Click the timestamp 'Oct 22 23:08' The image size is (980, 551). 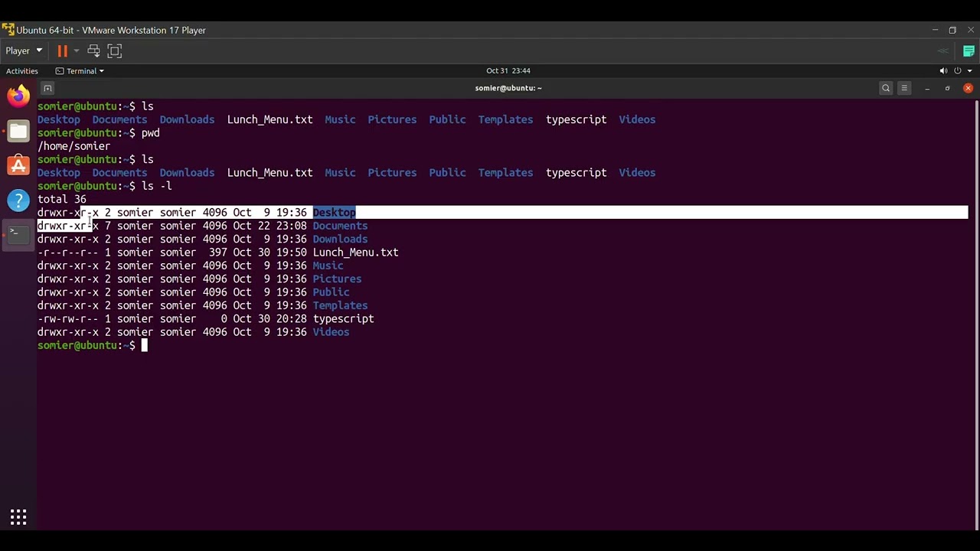(x=269, y=226)
